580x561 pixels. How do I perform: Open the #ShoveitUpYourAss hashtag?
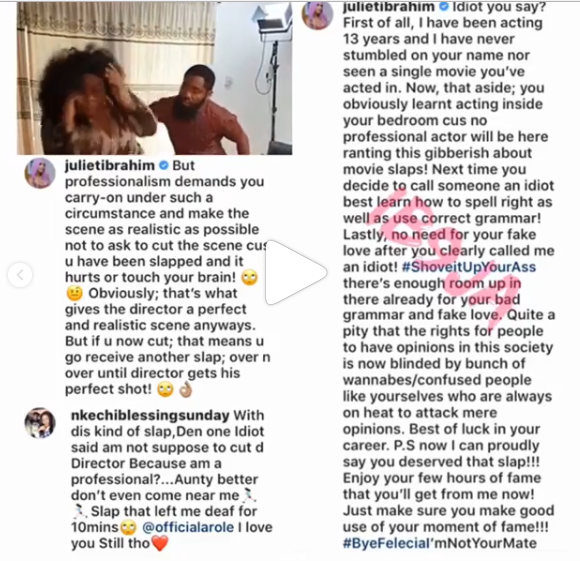tap(469, 267)
